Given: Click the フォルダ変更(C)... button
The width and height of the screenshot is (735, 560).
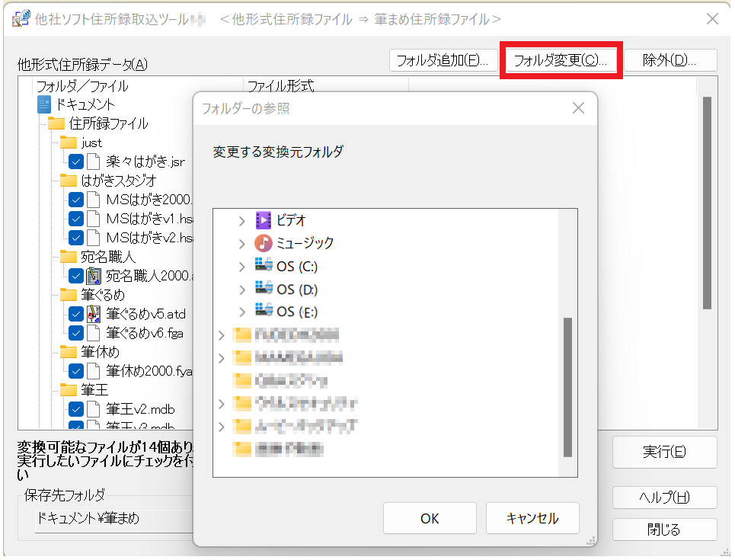Looking at the screenshot, I should coord(561,60).
